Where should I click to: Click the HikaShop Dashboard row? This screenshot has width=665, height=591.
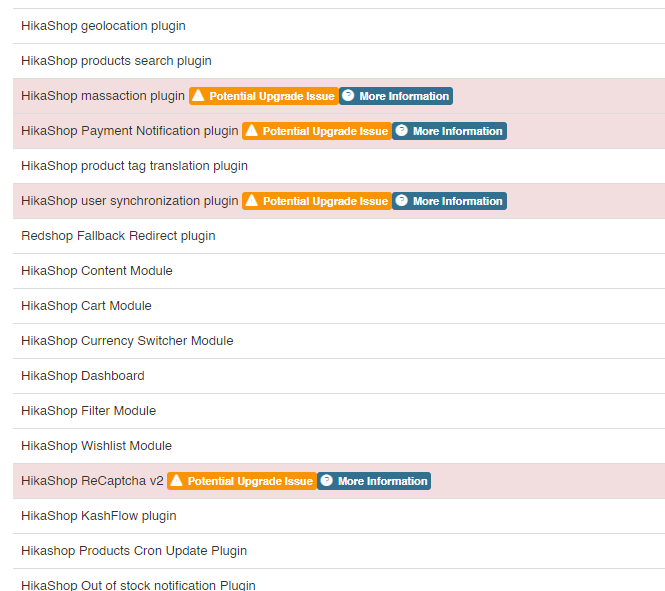[x=82, y=376]
